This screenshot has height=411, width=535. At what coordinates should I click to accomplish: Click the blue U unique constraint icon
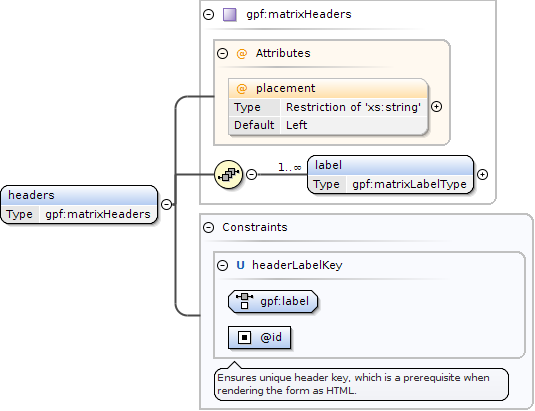[240, 265]
